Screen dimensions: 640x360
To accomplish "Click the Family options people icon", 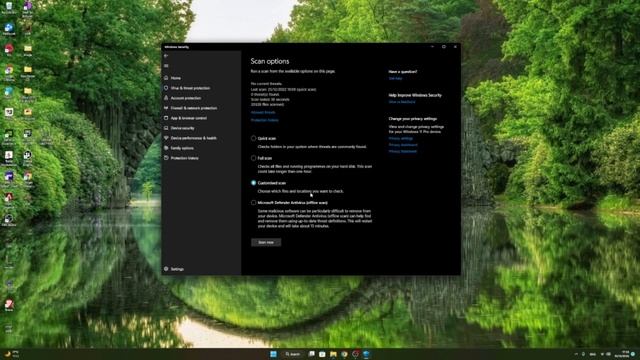I will pos(166,148).
